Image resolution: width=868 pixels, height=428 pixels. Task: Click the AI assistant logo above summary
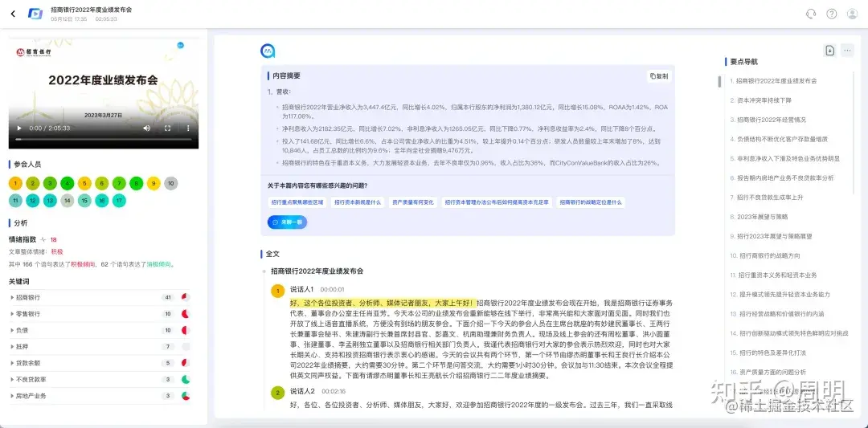tap(268, 51)
